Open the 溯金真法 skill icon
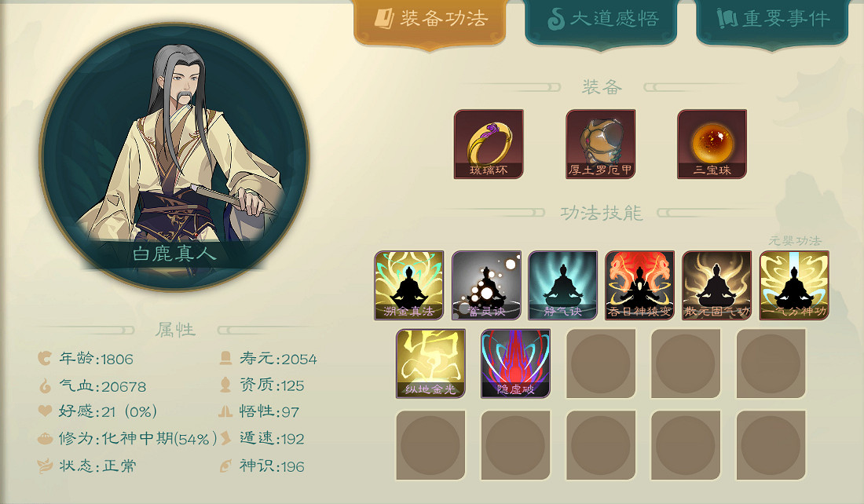864x504 pixels. click(409, 285)
